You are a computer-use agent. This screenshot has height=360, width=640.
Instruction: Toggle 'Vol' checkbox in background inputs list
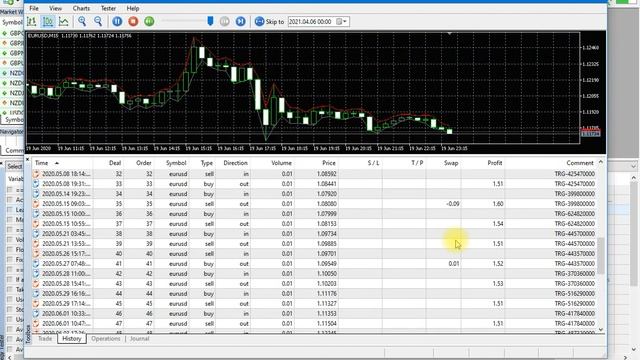[x=10, y=240]
